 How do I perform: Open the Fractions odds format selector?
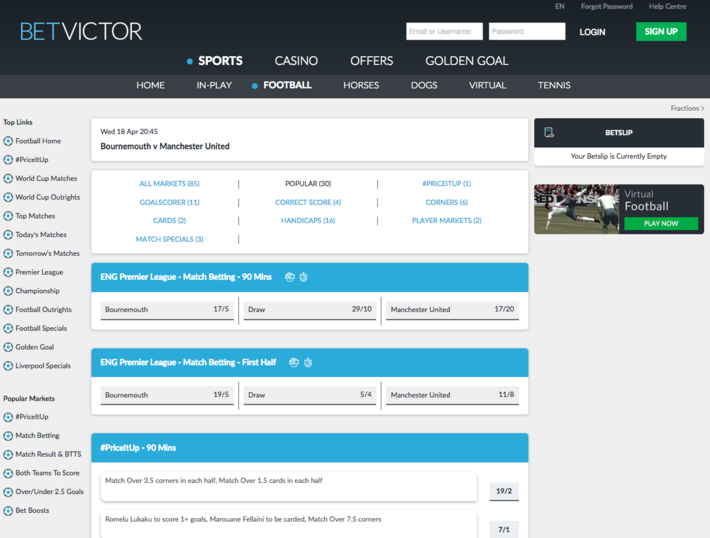pyautogui.click(x=687, y=108)
